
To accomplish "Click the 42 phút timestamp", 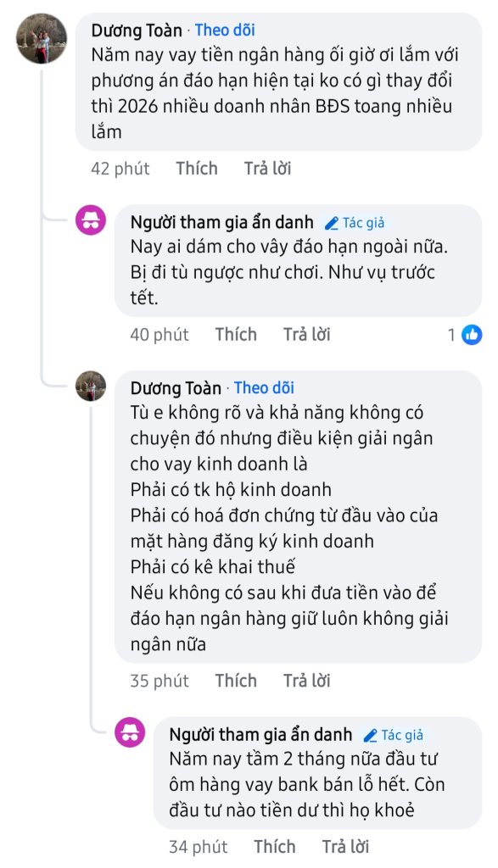I will [x=120, y=169].
